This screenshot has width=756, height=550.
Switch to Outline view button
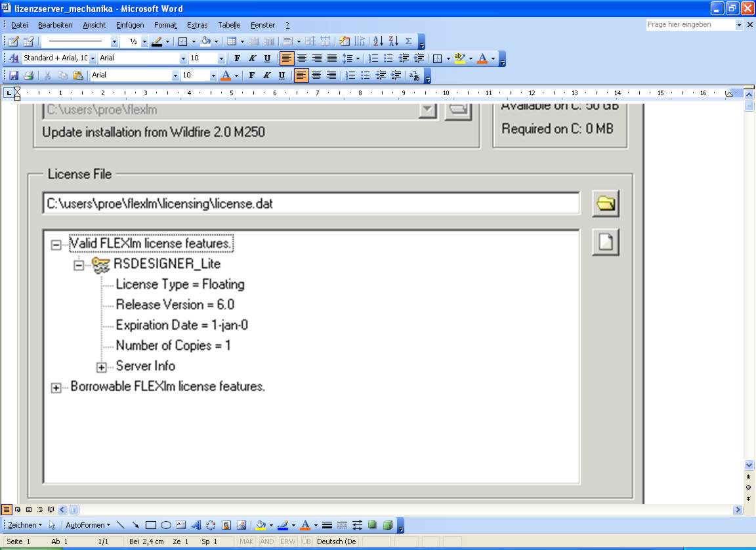40,509
